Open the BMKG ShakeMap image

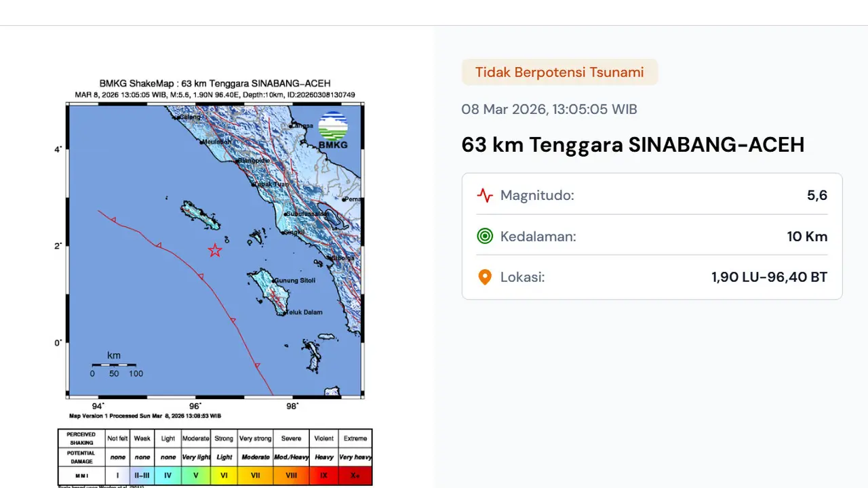215,281
